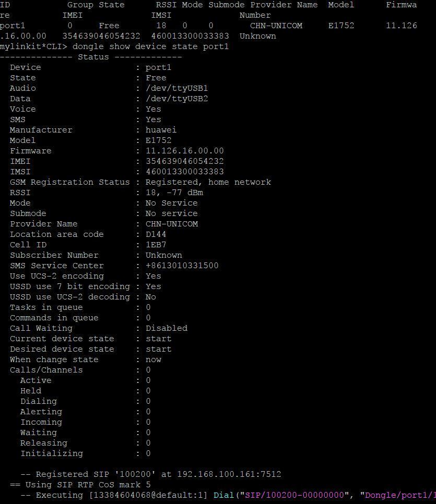Click the 'dongle show device state port1' command

(x=150, y=46)
